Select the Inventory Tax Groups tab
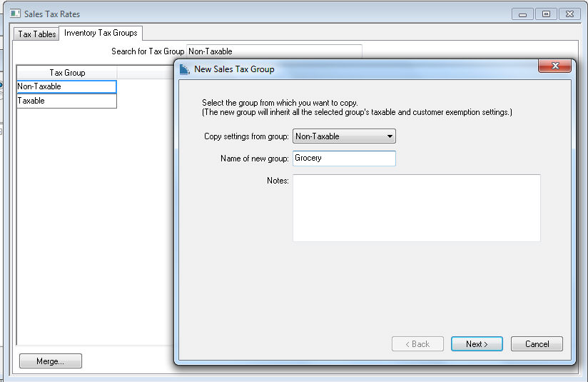 [x=101, y=33]
